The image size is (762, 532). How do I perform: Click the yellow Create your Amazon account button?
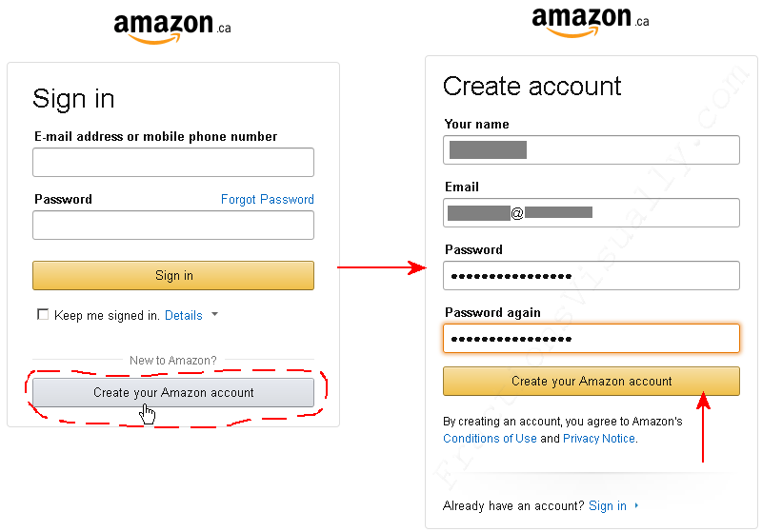pos(591,381)
